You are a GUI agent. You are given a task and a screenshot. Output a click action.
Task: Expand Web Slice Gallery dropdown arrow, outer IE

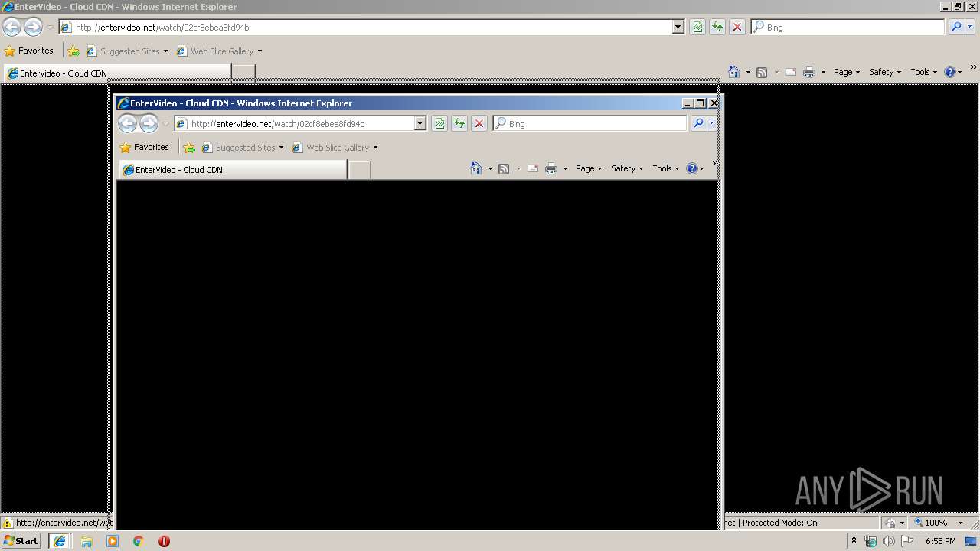click(x=260, y=51)
